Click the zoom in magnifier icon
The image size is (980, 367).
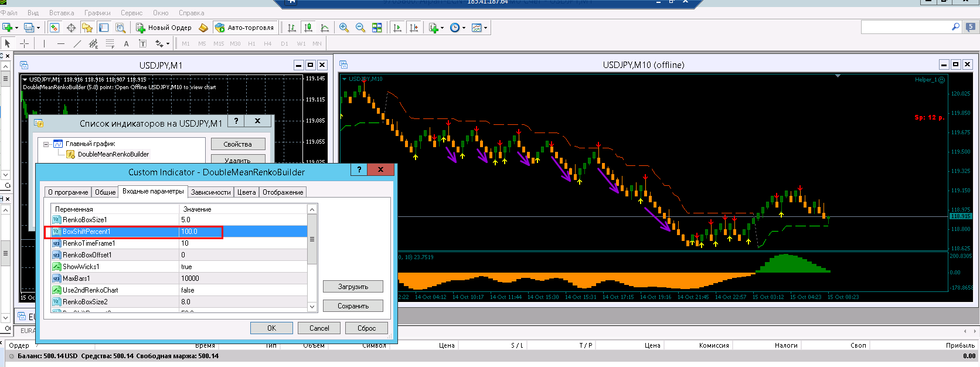click(x=344, y=28)
